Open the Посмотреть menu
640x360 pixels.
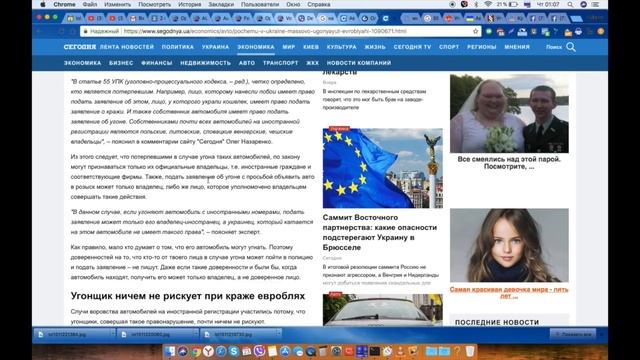(x=154, y=4)
